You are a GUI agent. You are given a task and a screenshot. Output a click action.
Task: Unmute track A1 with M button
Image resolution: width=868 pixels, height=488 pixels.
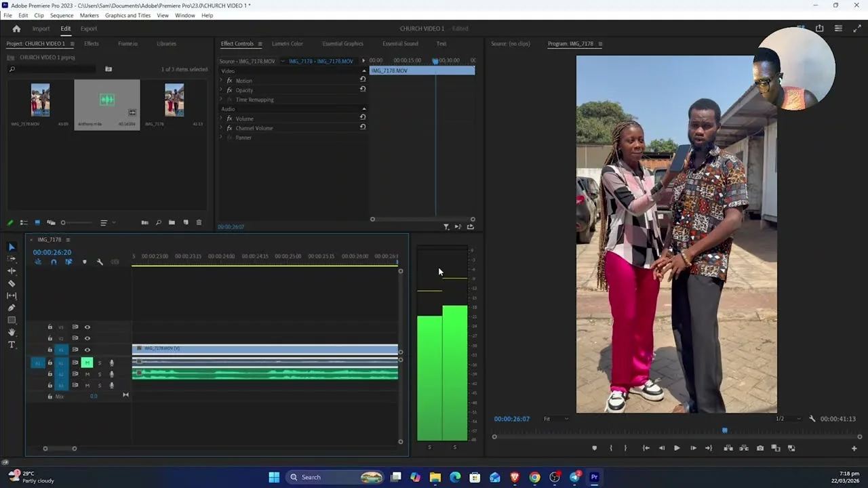point(87,363)
